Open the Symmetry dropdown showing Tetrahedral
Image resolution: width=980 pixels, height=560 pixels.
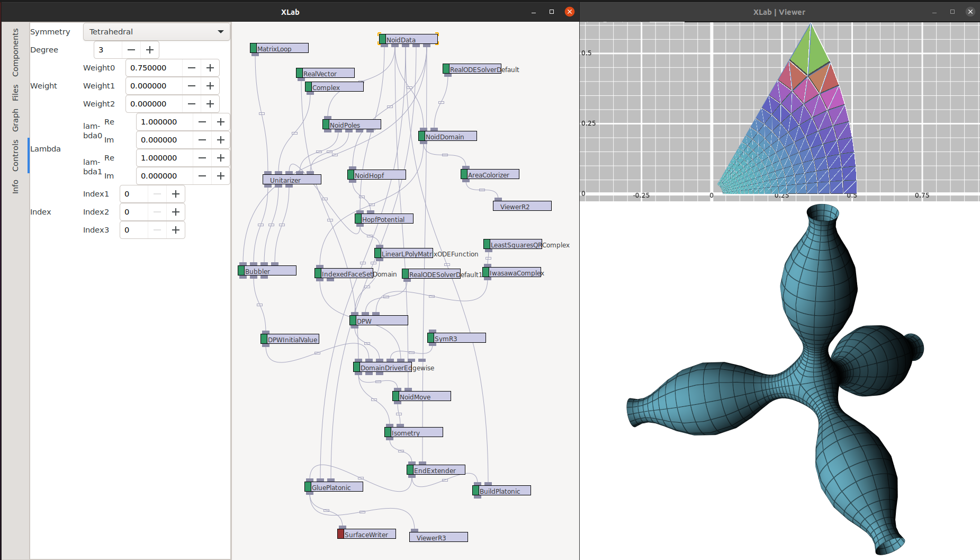point(157,32)
